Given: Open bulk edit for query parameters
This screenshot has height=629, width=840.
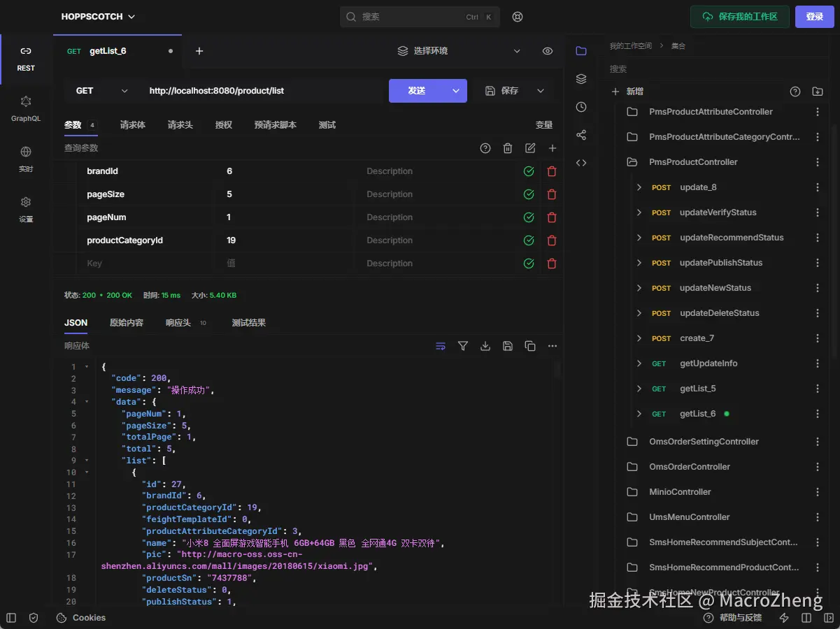Looking at the screenshot, I should 530,148.
